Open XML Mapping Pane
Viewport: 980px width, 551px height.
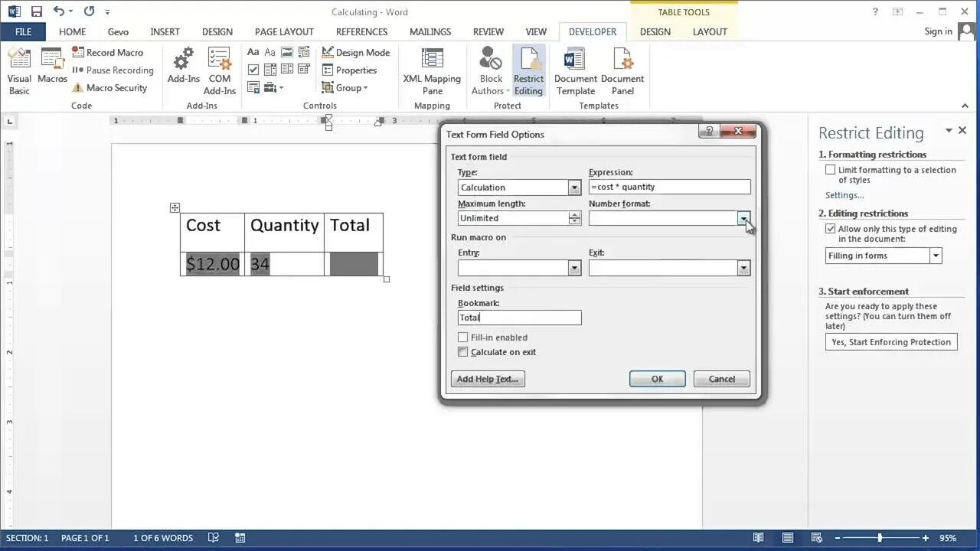click(x=432, y=71)
